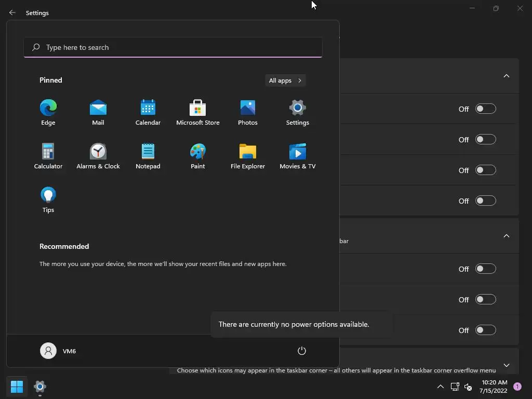
Task: Turn on the third switch in top section
Action: [486, 170]
